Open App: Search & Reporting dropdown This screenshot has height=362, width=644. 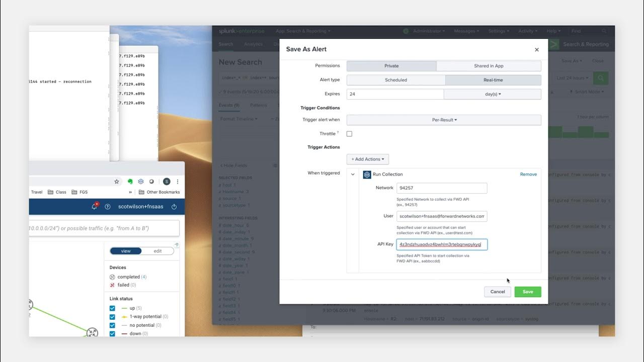pos(303,31)
